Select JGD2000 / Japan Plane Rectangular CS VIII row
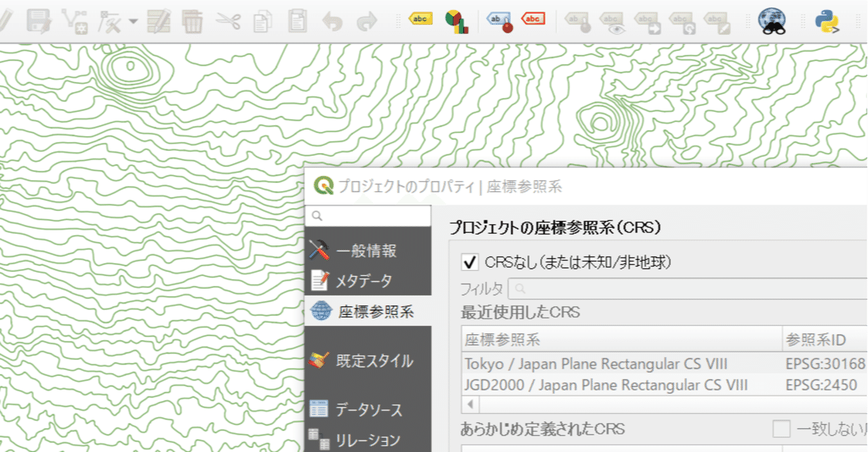 (665, 385)
